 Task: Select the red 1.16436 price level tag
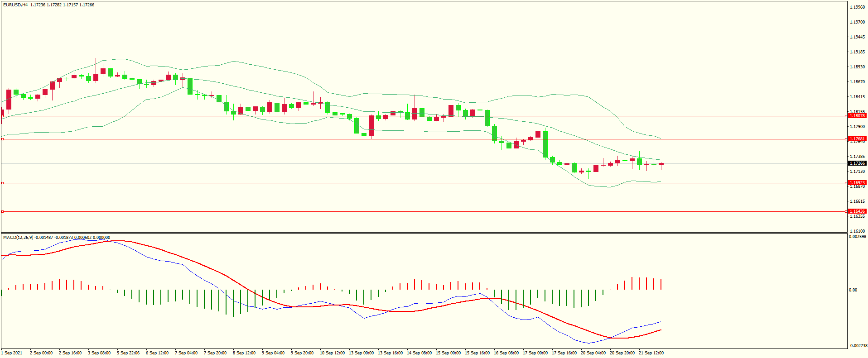(857, 211)
